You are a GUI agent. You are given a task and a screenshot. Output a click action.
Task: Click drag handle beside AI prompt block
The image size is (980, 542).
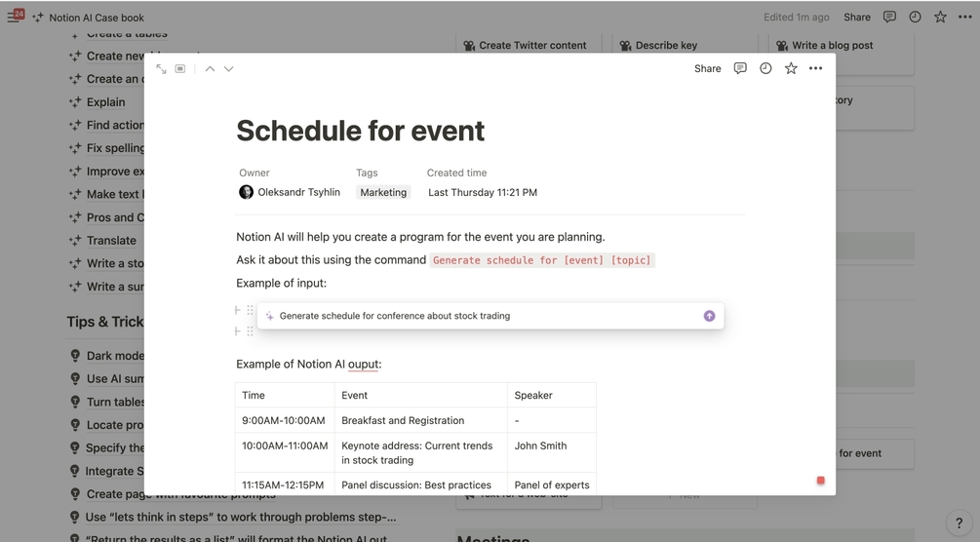pos(250,310)
